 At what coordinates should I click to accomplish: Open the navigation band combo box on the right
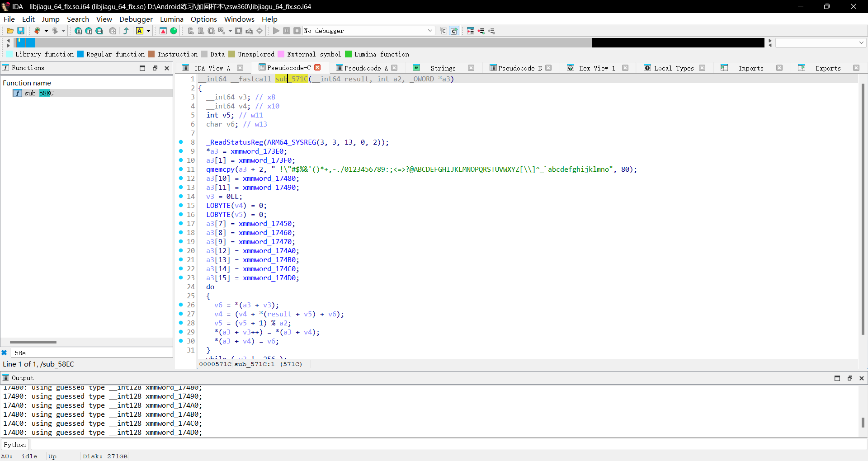[x=821, y=42]
